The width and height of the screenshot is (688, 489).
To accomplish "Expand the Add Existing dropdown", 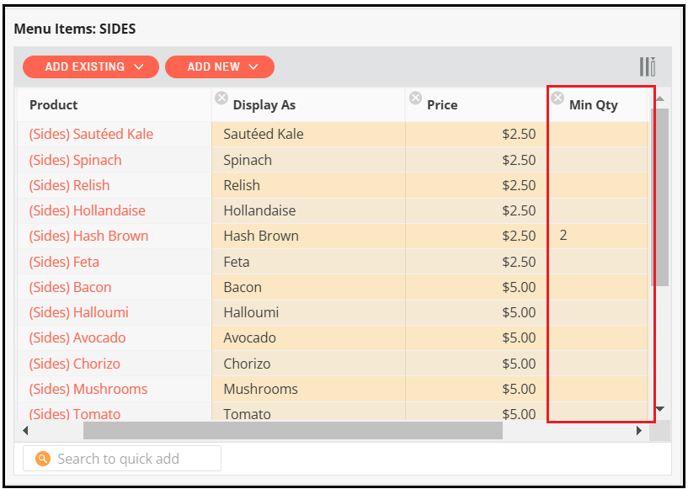I will (x=91, y=67).
